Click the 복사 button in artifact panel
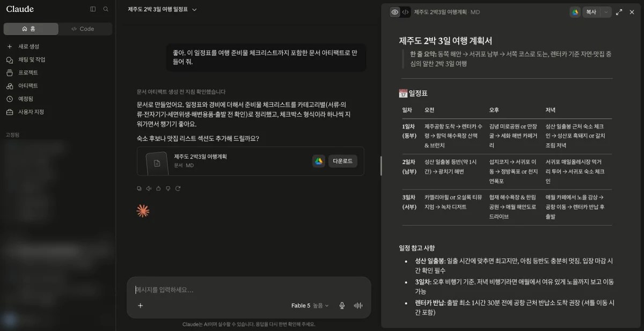Viewport: 644px width, 331px height. 591,12
